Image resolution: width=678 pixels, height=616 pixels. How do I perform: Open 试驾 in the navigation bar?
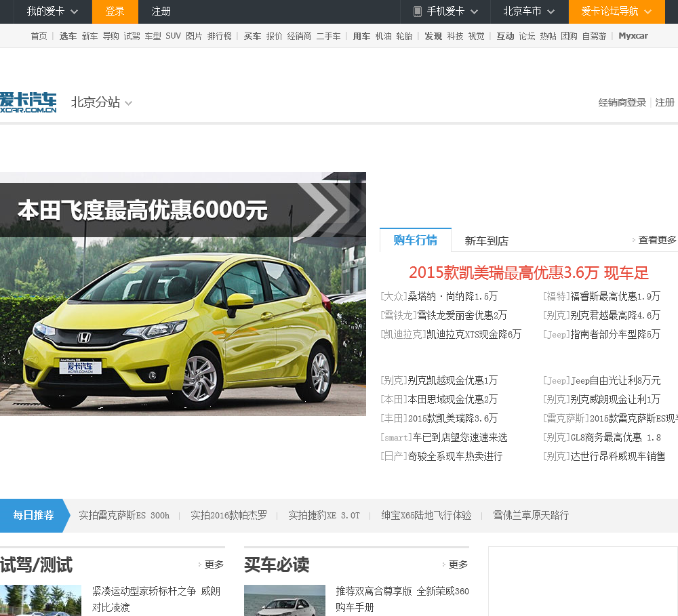coord(132,36)
